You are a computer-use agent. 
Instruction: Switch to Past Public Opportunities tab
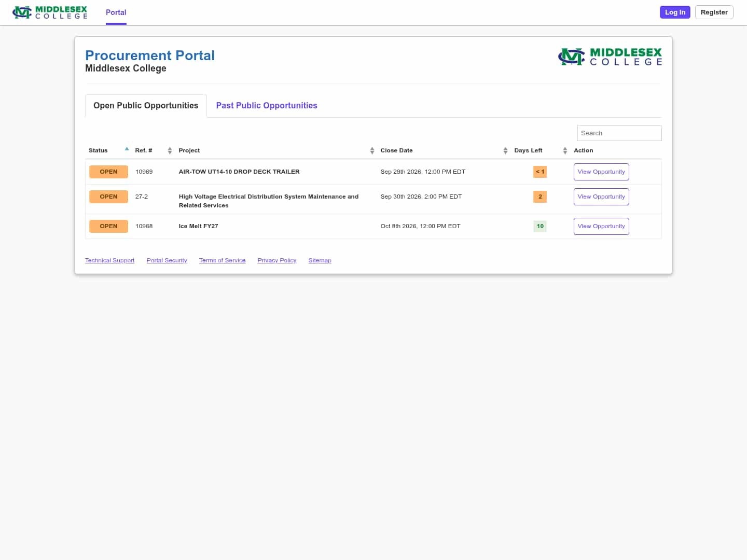[267, 106]
